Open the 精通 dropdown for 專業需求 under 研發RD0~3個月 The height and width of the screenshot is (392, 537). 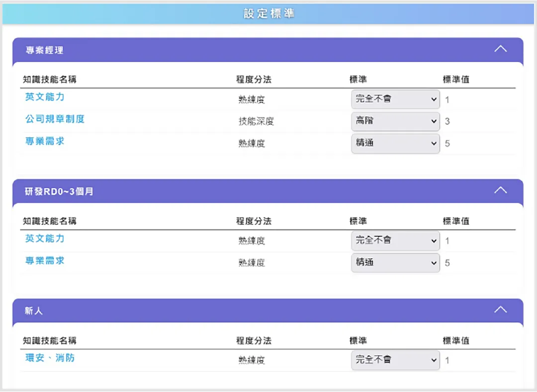395,263
